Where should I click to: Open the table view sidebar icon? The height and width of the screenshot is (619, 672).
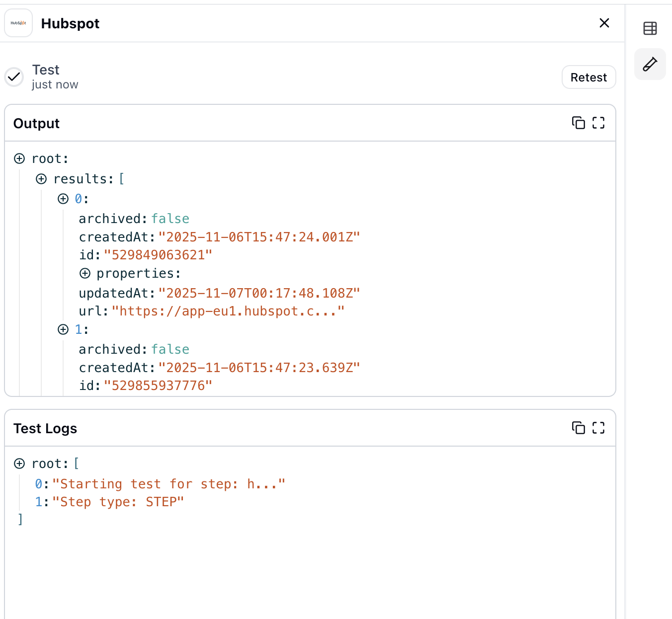pos(650,28)
